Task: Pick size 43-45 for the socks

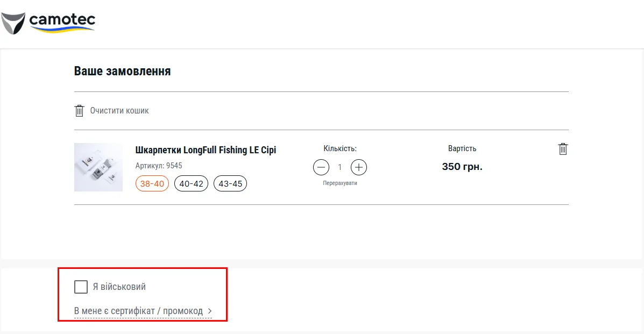Action: [230, 183]
